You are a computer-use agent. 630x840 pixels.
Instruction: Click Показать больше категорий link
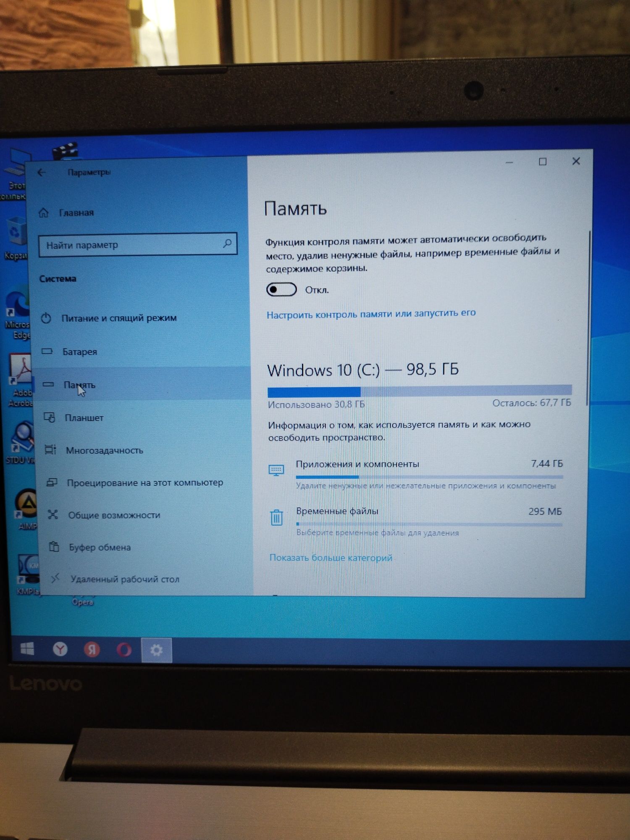click(331, 558)
